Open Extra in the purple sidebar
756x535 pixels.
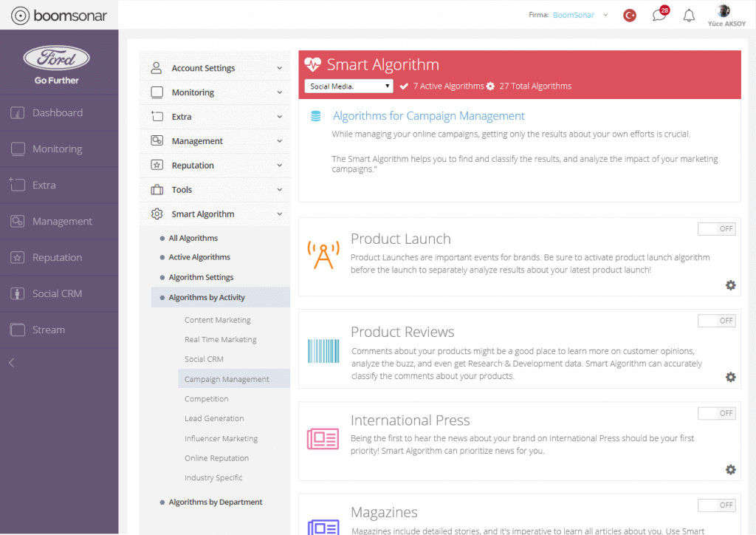pyautogui.click(x=59, y=185)
